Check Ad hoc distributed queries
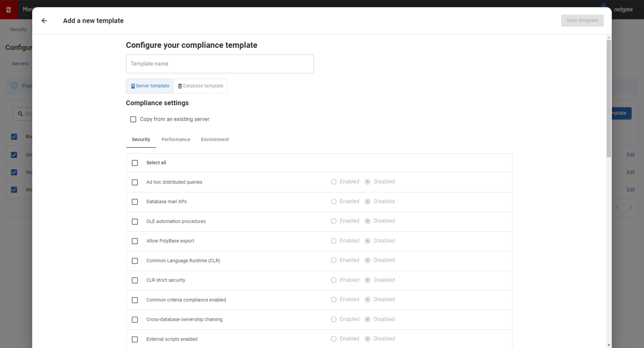This screenshot has width=644, height=348. coord(135,182)
